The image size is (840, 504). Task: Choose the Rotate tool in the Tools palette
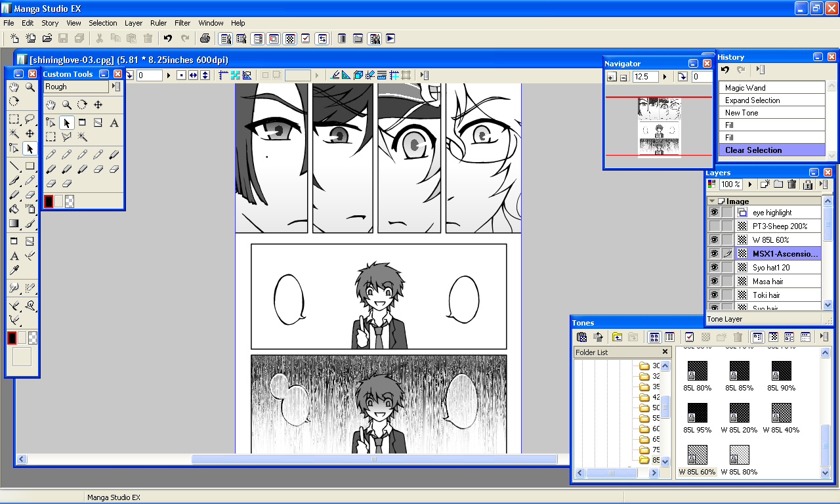pyautogui.click(x=14, y=102)
